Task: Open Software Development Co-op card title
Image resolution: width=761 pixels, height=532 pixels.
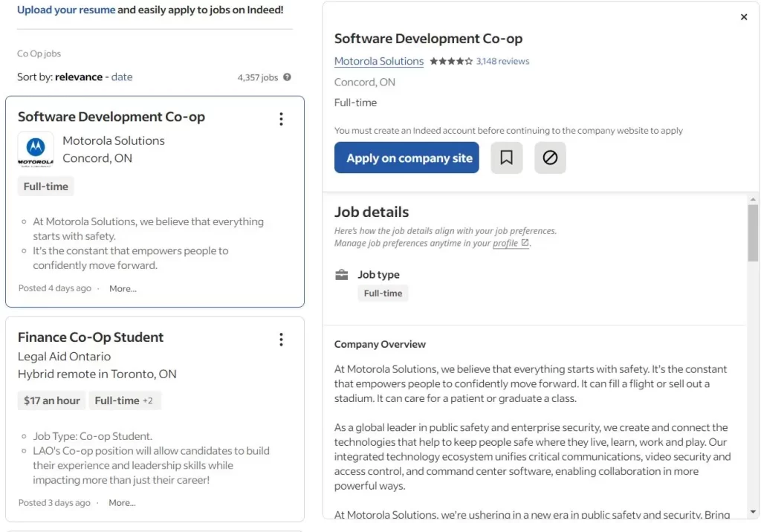Action: pyautogui.click(x=111, y=117)
